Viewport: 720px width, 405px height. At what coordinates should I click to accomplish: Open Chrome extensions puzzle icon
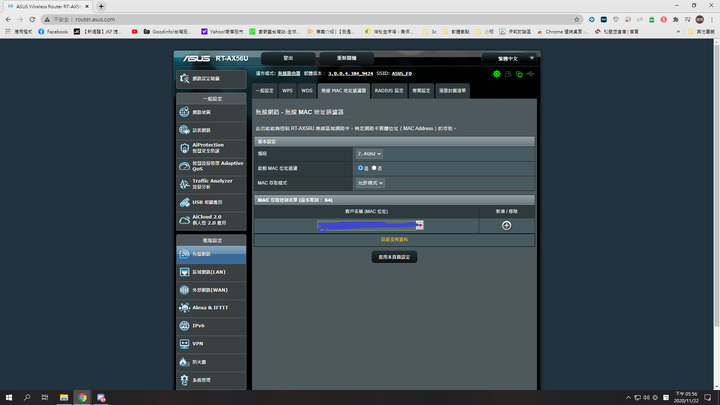(675, 19)
